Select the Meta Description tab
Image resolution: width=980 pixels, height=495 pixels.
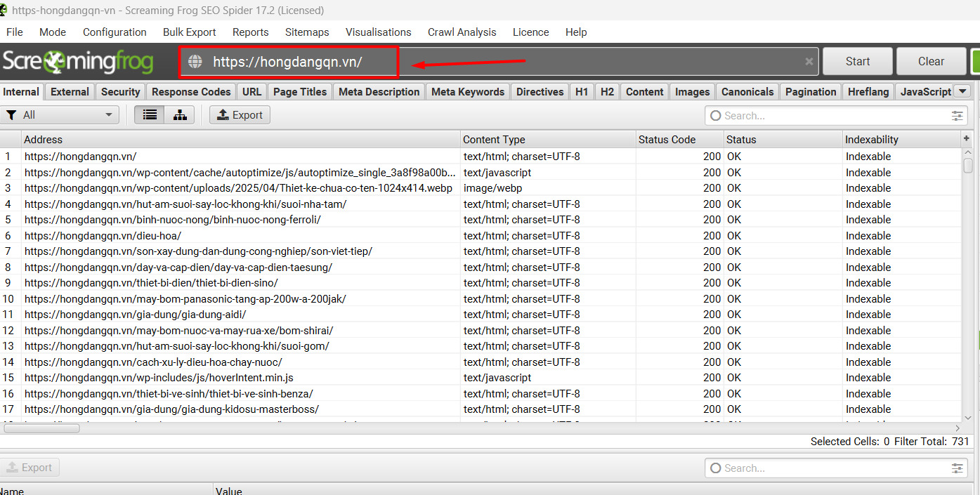[x=379, y=92]
